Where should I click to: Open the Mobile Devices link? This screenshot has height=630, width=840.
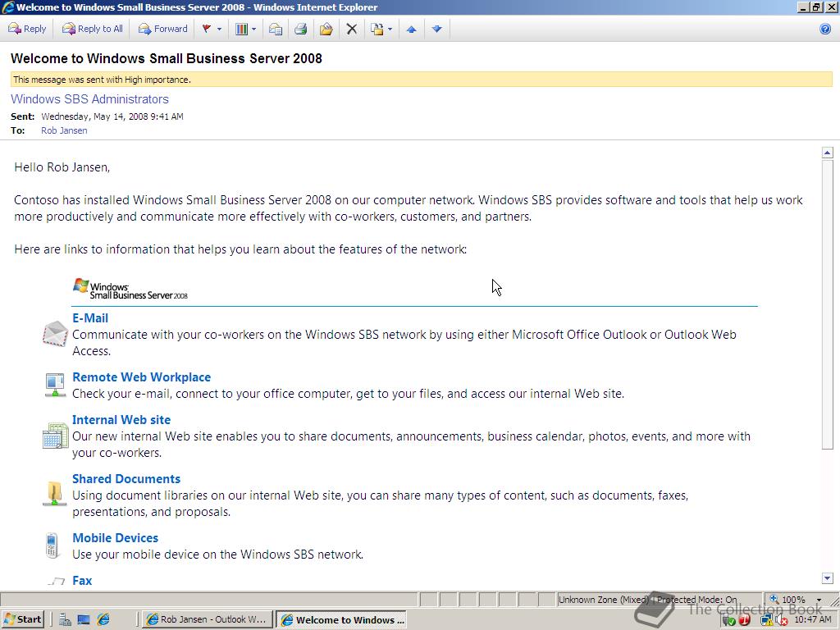[x=115, y=538]
